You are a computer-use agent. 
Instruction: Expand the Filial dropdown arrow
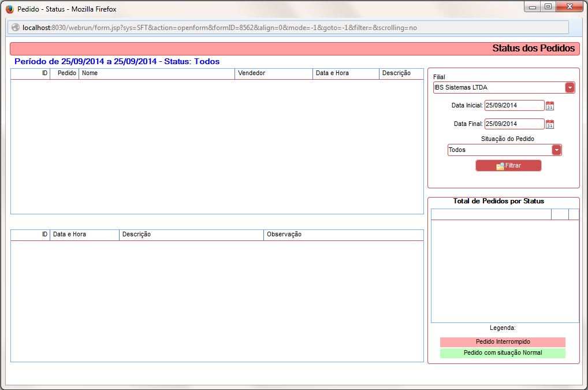pyautogui.click(x=570, y=87)
